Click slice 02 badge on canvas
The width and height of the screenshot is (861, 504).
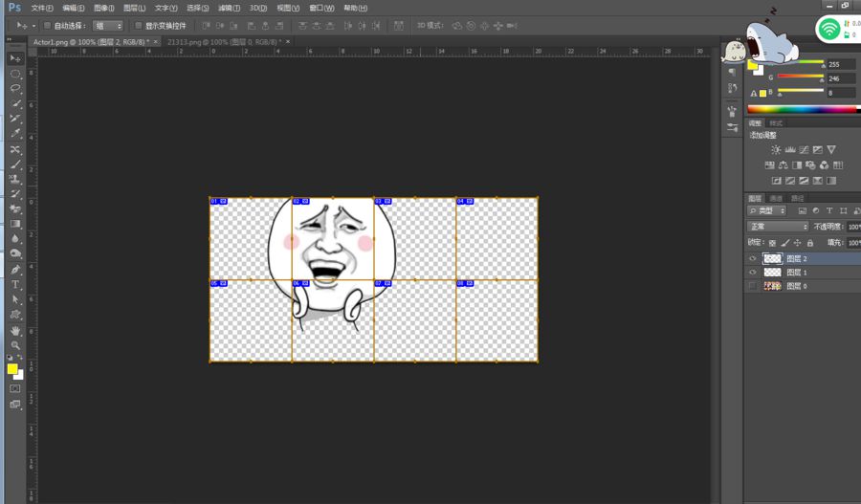[301, 202]
